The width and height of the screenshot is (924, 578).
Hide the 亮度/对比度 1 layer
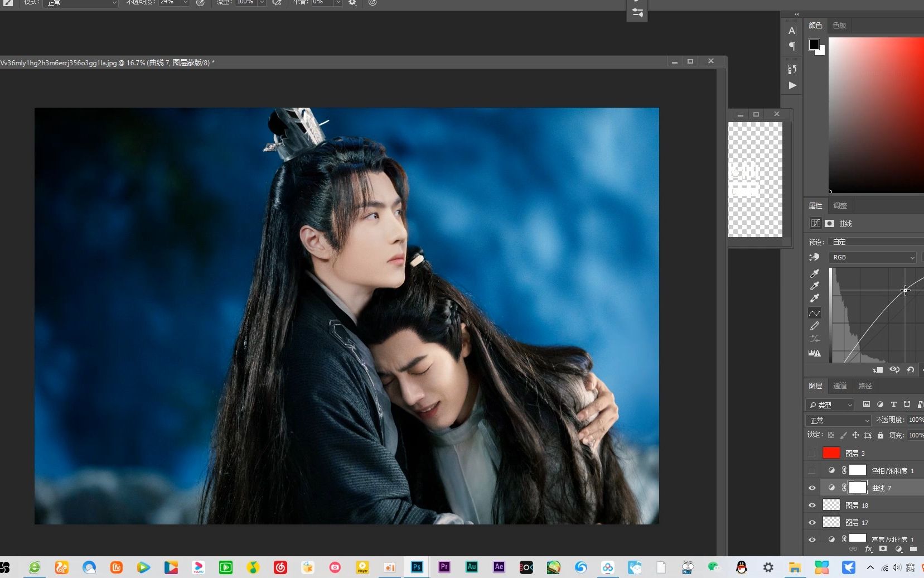pos(812,539)
